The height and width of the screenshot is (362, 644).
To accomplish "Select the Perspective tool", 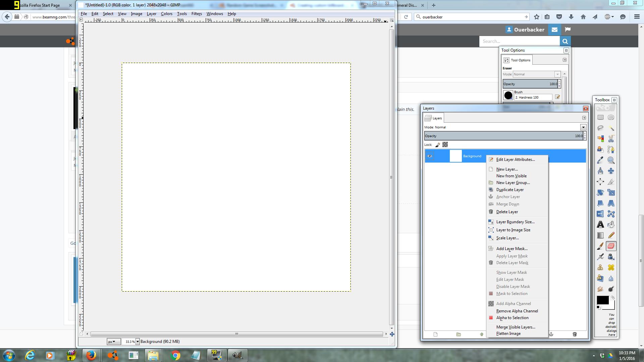I will pos(611,203).
